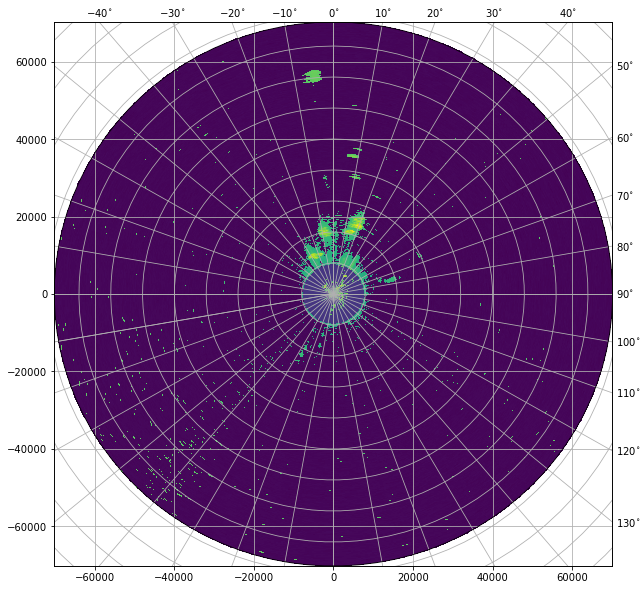Click the 30° azimuth label

[x=494, y=13]
